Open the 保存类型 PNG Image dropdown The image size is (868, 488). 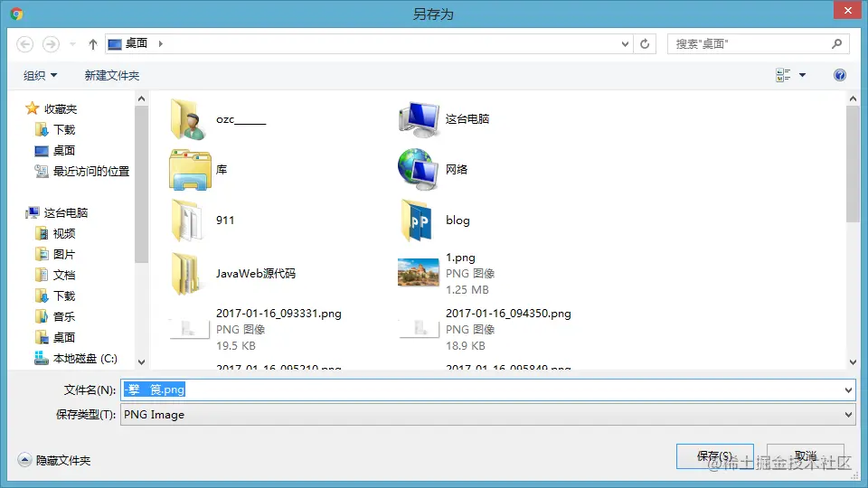487,415
